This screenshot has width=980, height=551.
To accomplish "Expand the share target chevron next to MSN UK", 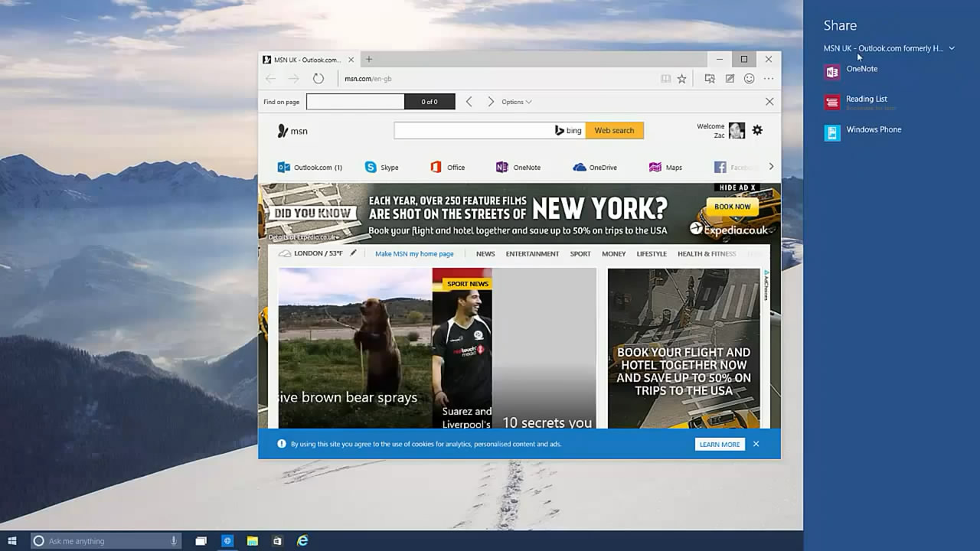I will pos(952,47).
